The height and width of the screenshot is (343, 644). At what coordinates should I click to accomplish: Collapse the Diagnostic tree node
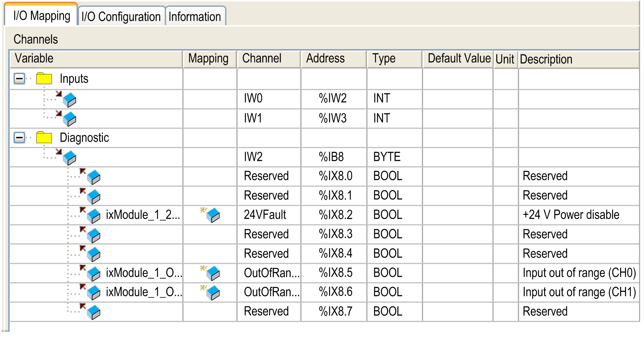19,138
